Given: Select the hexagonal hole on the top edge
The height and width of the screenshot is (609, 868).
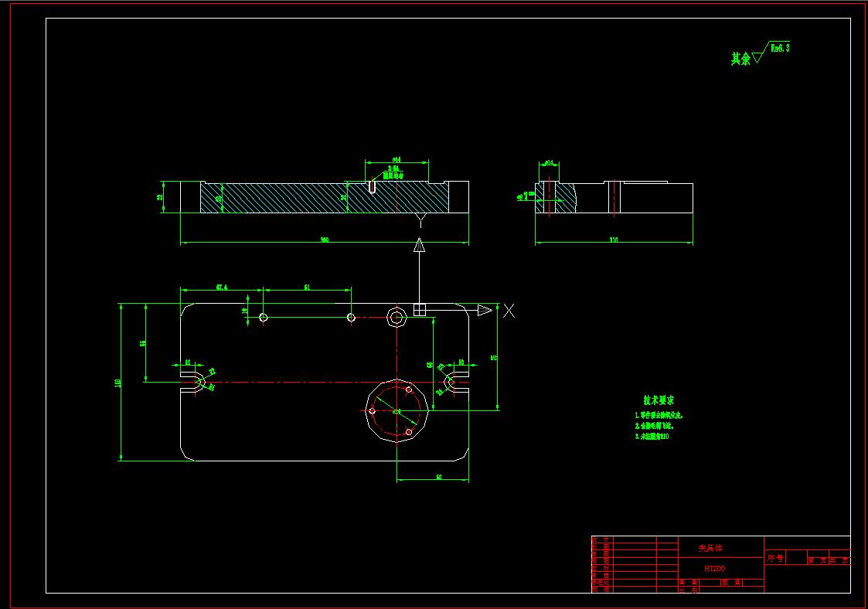Looking at the screenshot, I should coord(397,317).
